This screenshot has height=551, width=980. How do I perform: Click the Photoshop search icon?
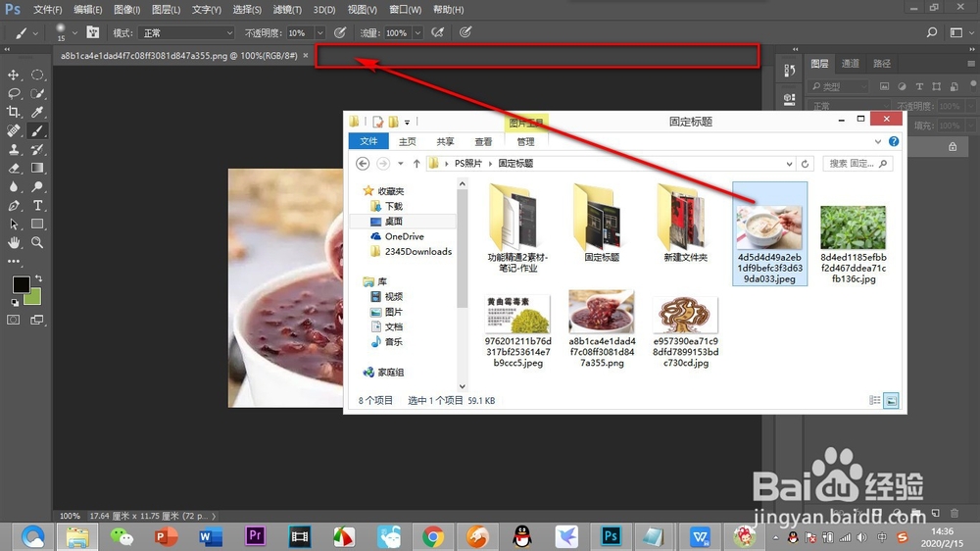932,32
